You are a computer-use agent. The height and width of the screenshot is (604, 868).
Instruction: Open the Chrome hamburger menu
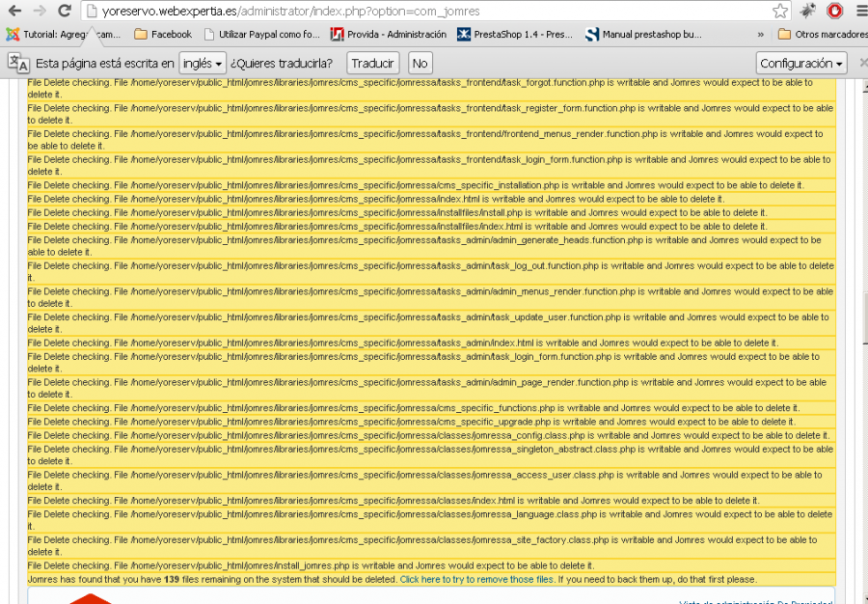pyautogui.click(x=861, y=11)
